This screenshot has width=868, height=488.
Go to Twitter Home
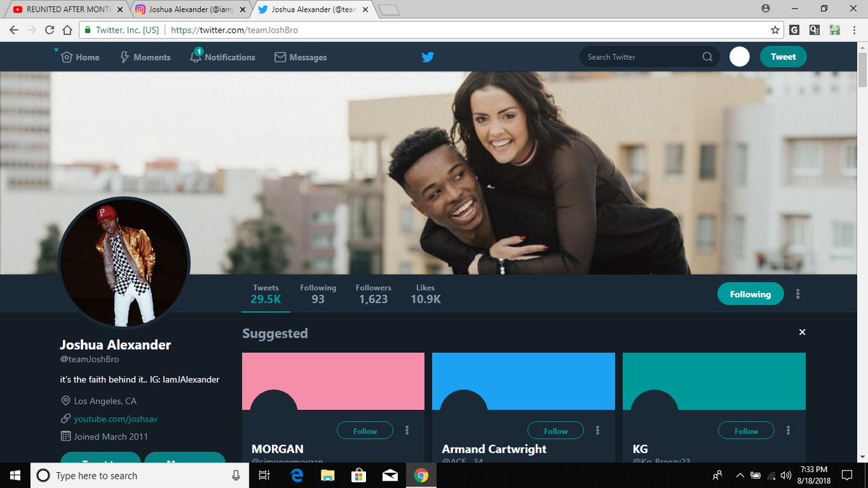[80, 57]
